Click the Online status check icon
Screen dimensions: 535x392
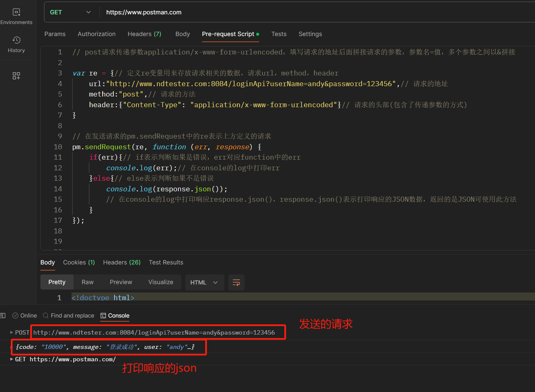coord(15,316)
